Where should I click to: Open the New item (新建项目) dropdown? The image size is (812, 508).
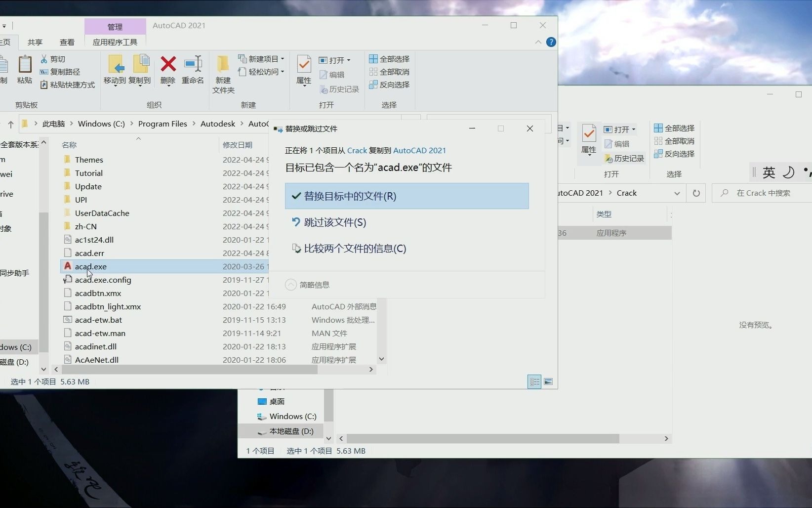(x=261, y=59)
